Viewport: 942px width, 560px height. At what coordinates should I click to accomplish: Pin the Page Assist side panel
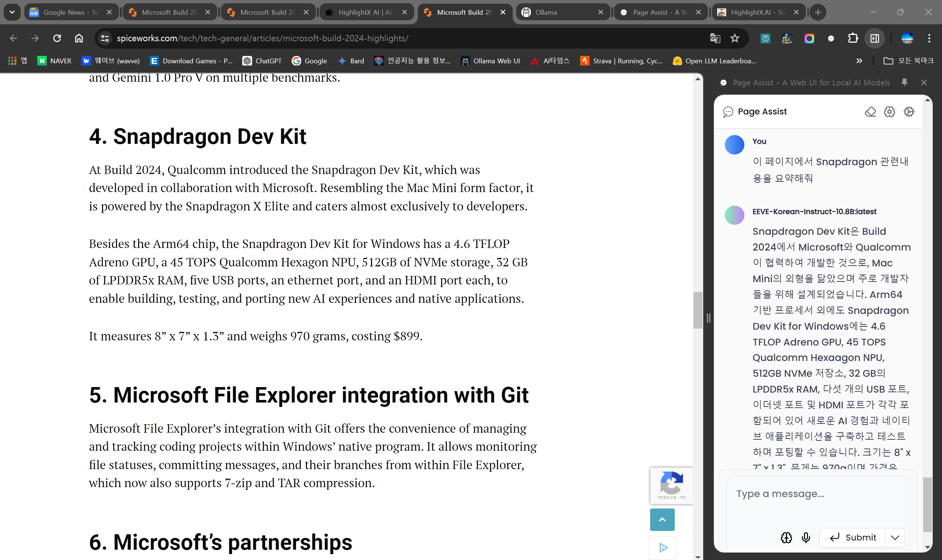tap(904, 82)
